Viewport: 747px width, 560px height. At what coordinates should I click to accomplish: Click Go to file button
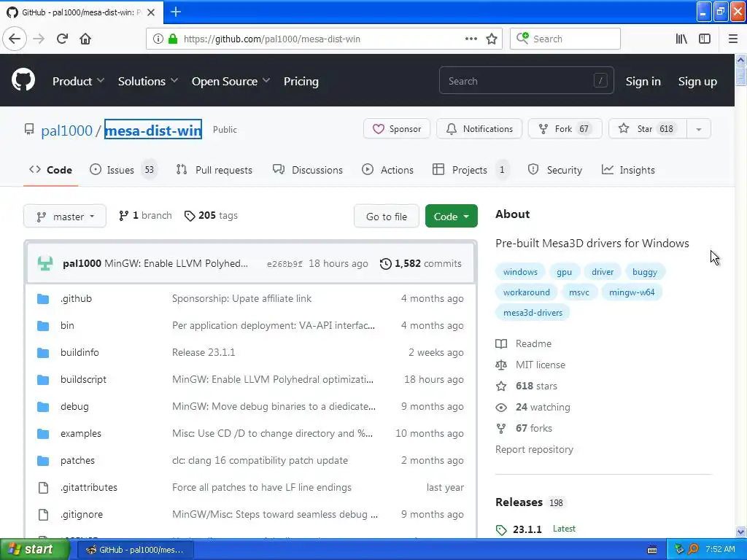387,217
